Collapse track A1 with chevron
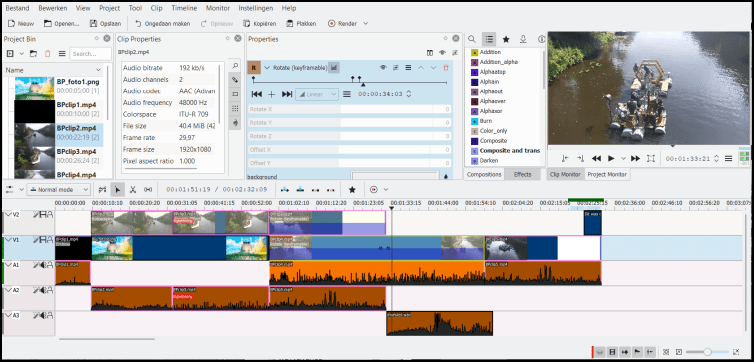 coord(7,264)
